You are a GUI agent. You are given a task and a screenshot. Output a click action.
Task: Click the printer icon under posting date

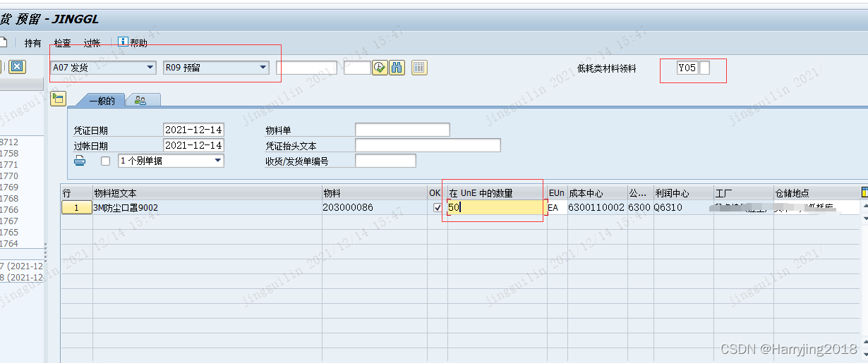(80, 161)
